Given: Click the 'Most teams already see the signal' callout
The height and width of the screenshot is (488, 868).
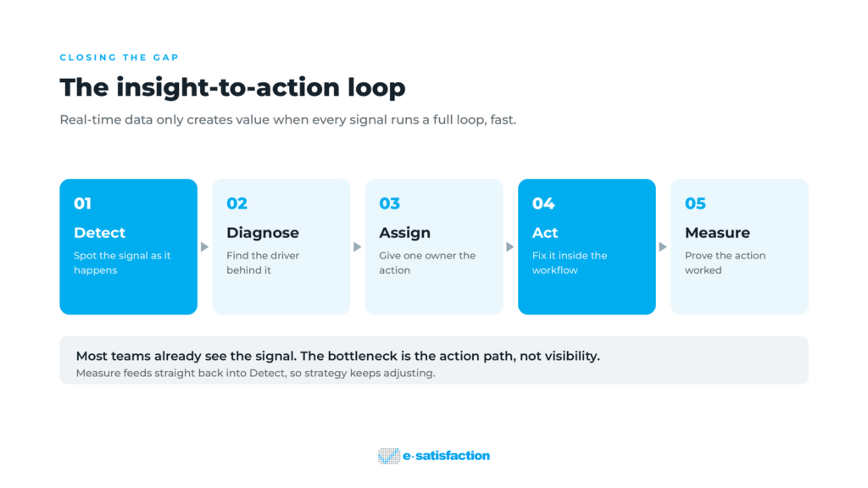Looking at the screenshot, I should (337, 356).
